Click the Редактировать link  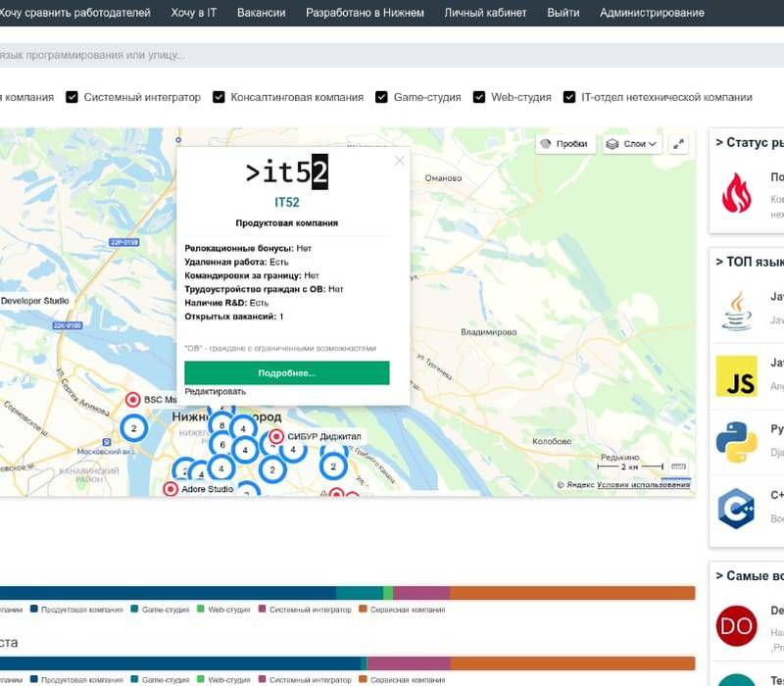click(215, 391)
